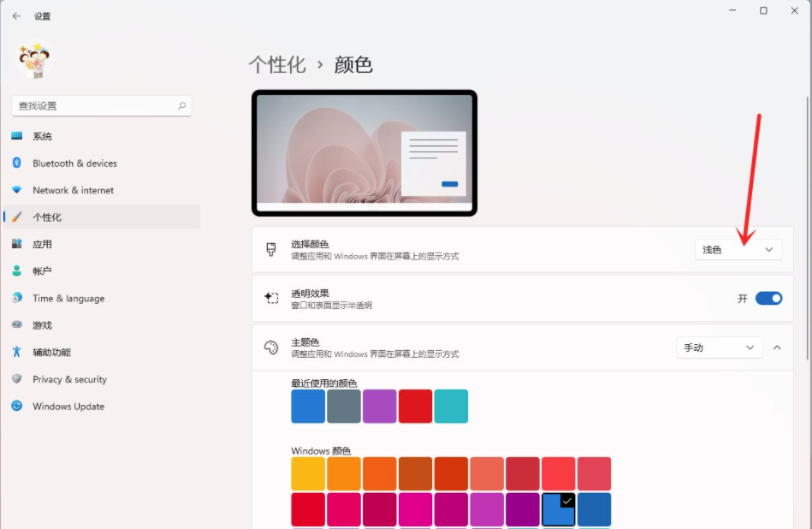Click the Time & language globe icon
The image size is (812, 529).
pyautogui.click(x=17, y=297)
